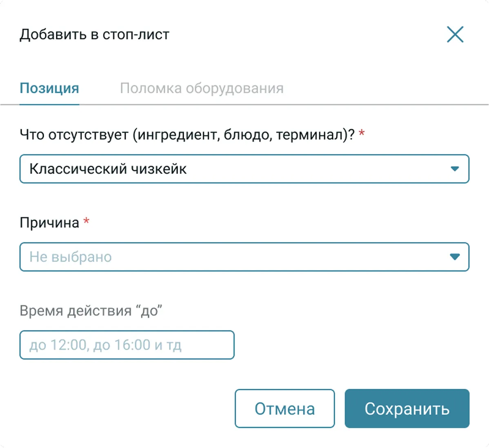Focus the Время действия "до" input field
489x448 pixels.
[x=127, y=345]
